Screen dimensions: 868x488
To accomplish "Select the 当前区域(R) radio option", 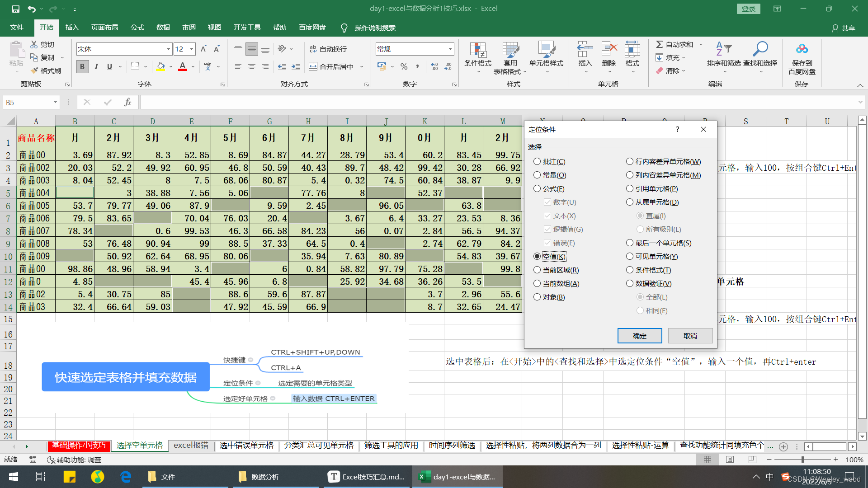I will point(537,270).
